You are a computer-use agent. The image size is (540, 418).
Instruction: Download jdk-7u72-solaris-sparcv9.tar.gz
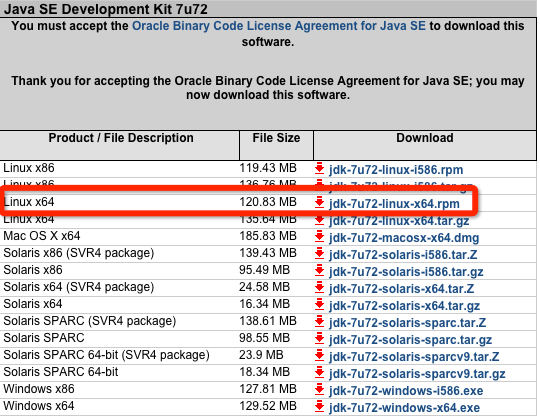[x=417, y=374]
